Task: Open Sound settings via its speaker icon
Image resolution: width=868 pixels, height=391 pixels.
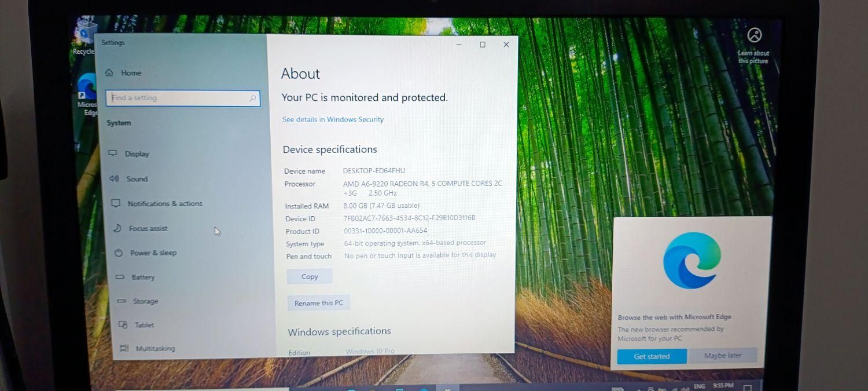Action: (114, 178)
